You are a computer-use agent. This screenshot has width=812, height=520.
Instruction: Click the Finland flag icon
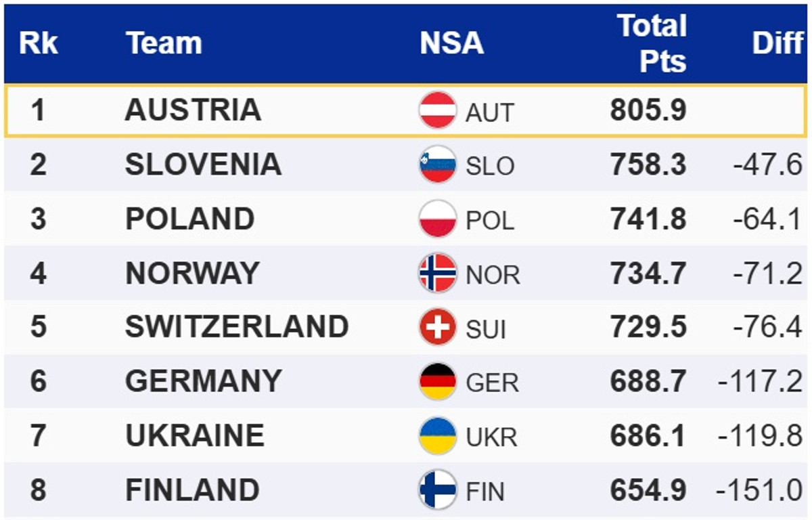(437, 490)
